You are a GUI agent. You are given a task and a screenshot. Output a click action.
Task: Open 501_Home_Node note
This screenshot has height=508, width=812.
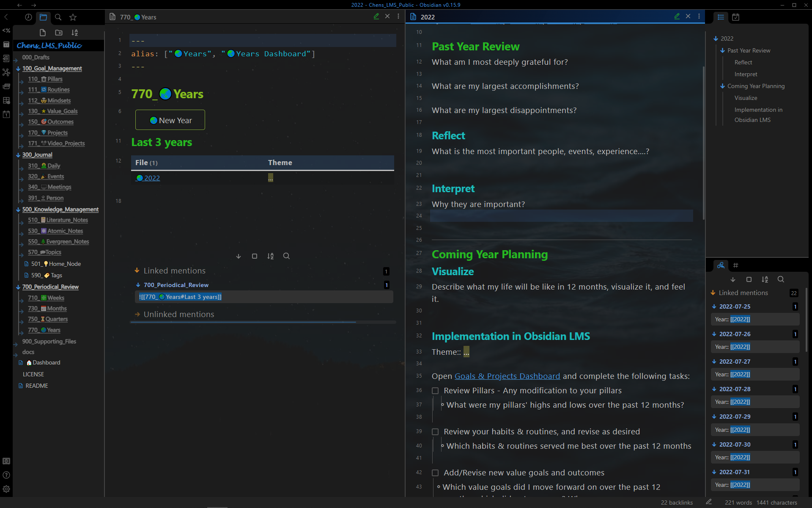56,264
